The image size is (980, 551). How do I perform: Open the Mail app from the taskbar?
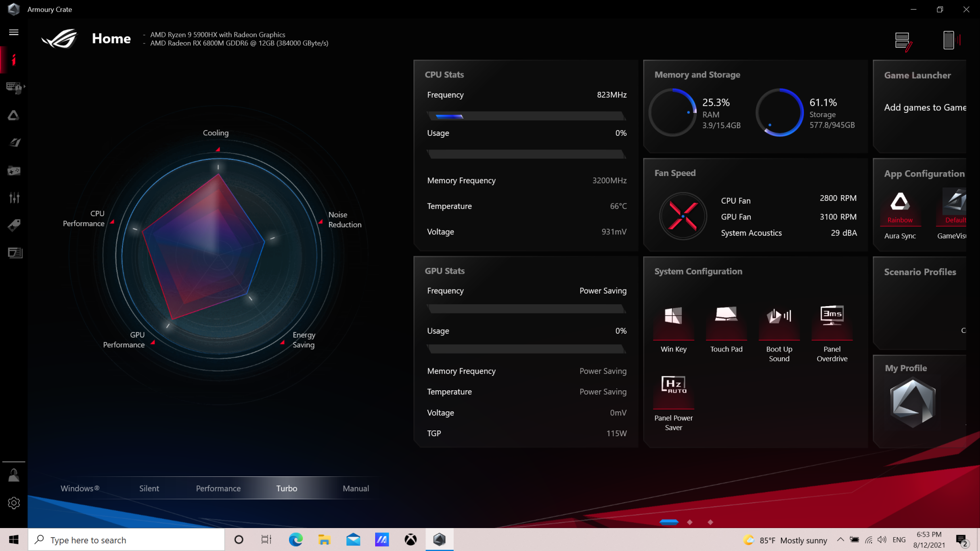[x=353, y=540]
